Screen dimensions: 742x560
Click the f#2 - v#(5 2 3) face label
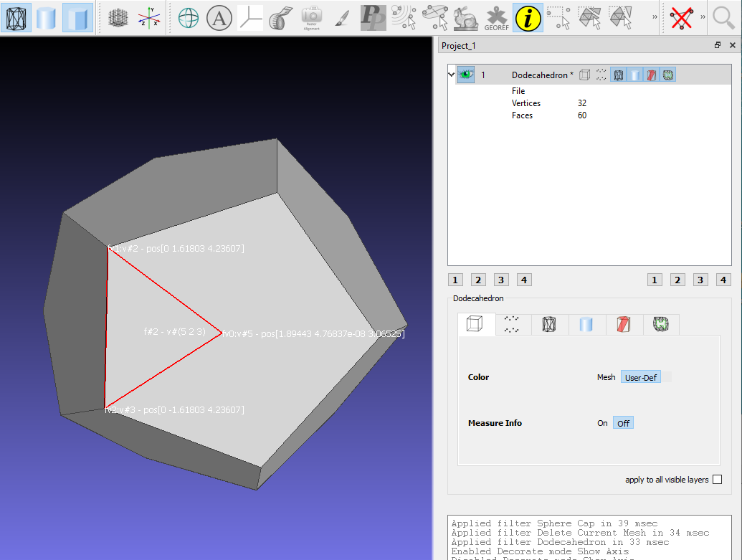175,331
